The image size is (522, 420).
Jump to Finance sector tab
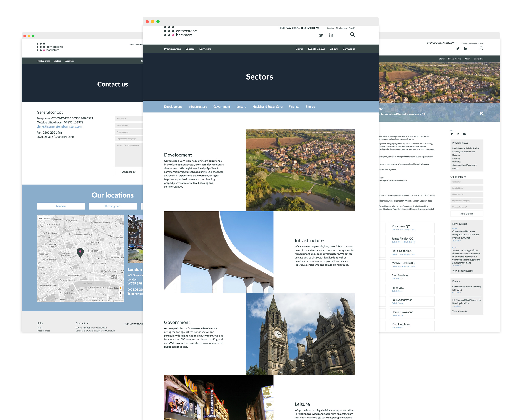(x=294, y=107)
